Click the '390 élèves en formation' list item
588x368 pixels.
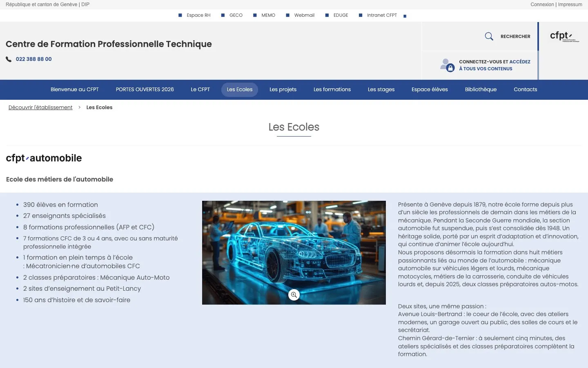coord(60,205)
